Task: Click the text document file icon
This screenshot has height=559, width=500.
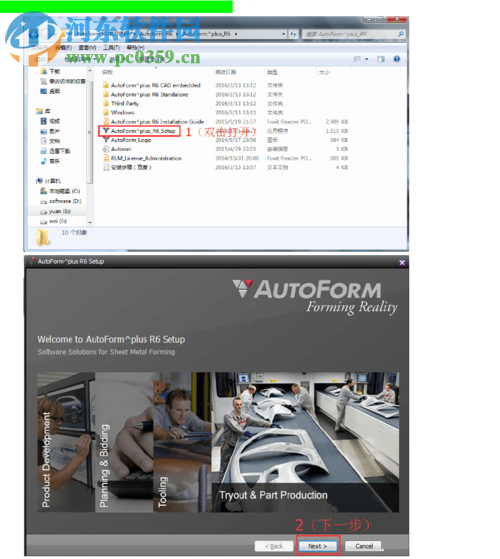Action: click(106, 167)
